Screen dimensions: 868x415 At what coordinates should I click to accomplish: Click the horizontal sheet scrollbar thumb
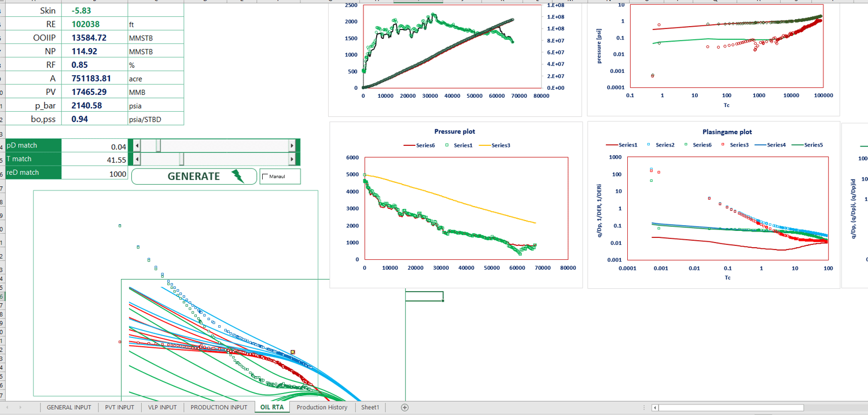[731, 408]
